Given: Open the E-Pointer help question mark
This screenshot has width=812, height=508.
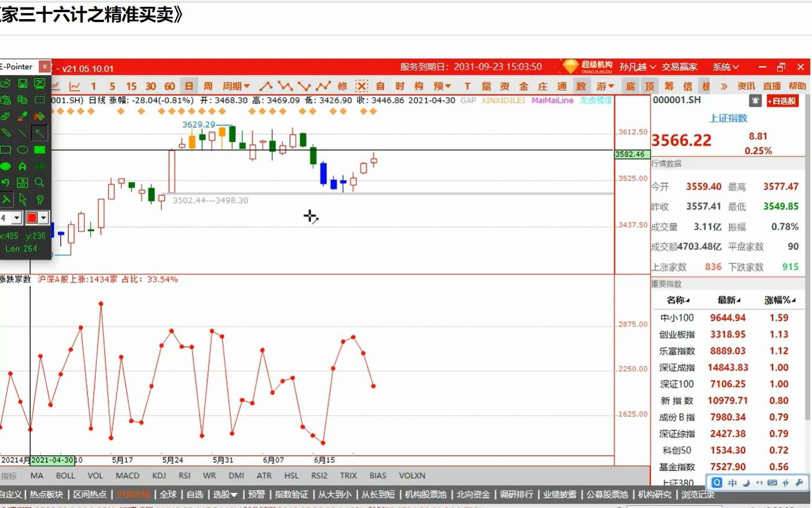Looking at the screenshot, I should (39, 199).
